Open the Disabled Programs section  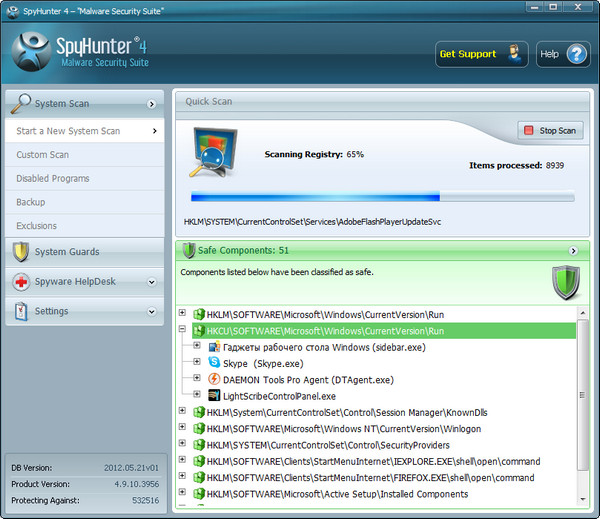pyautogui.click(x=52, y=178)
